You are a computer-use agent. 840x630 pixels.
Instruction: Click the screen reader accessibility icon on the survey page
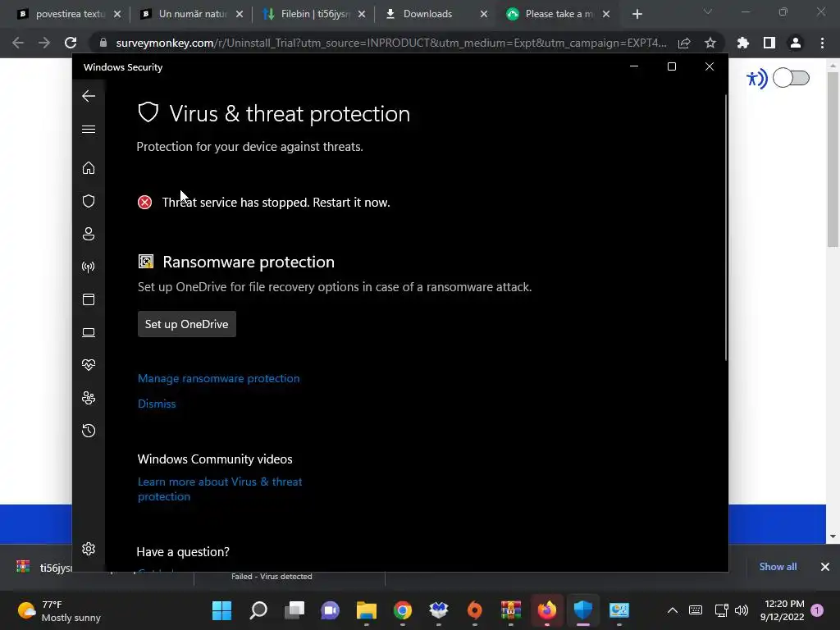pos(756,80)
